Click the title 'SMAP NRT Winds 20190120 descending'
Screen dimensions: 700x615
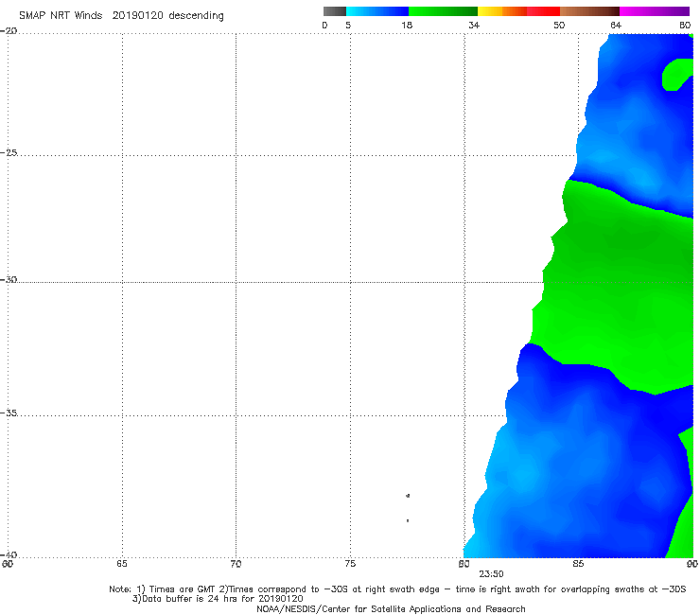121,15
